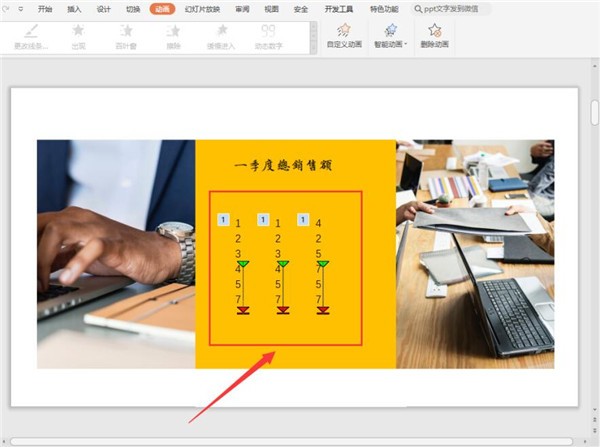This screenshot has height=447, width=600.
Task: Select the 一季度总销售额 title text
Action: point(283,165)
